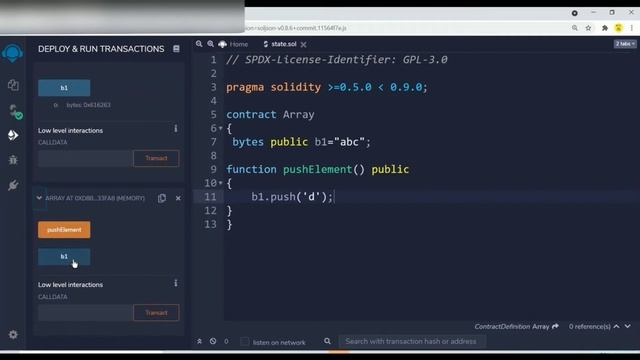Screen dimensions: 640x360
Task: Open the browser extensions puzzle icon
Action: click(605, 28)
